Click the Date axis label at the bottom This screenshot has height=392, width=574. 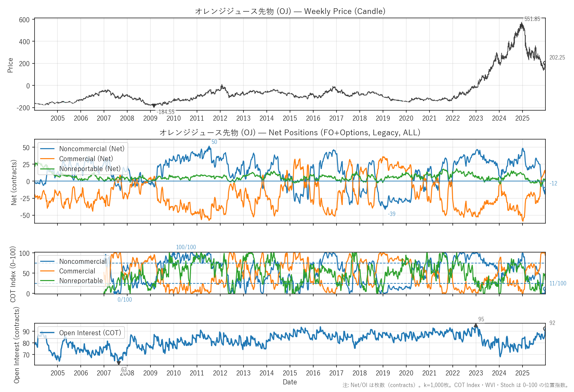[x=290, y=382]
